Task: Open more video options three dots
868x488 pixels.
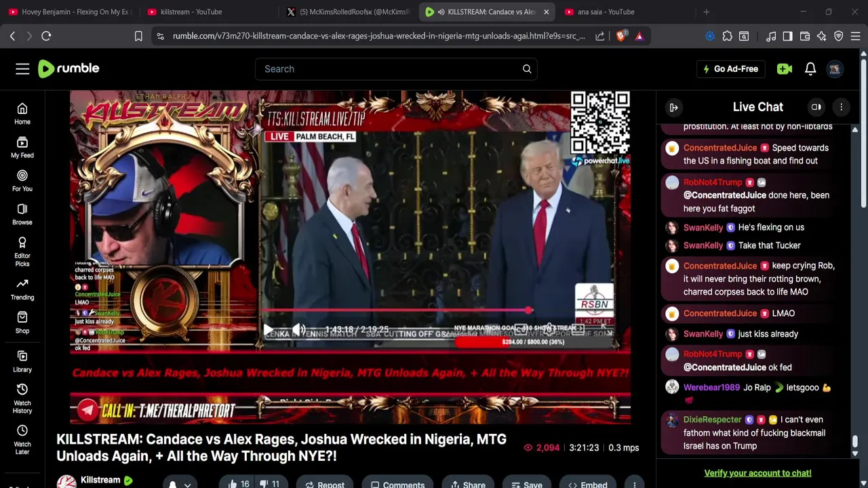Action: 635,484
